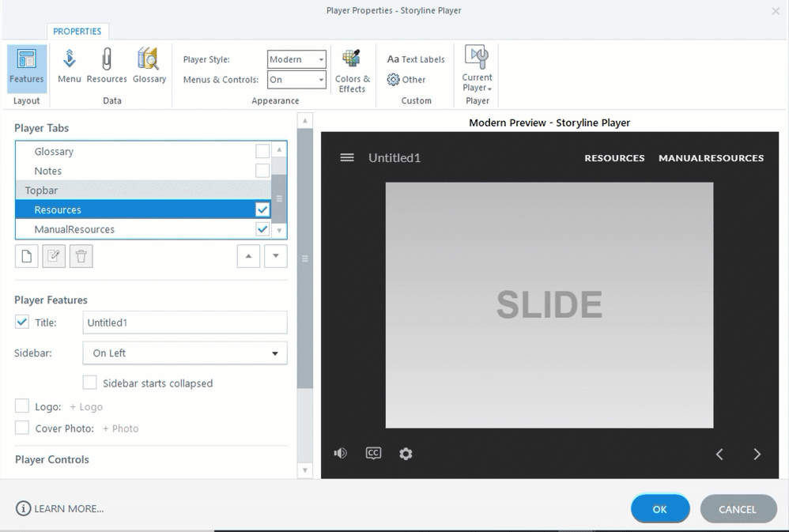This screenshot has height=532, width=789.
Task: Check Sidebar starts collapsed option
Action: click(90, 383)
